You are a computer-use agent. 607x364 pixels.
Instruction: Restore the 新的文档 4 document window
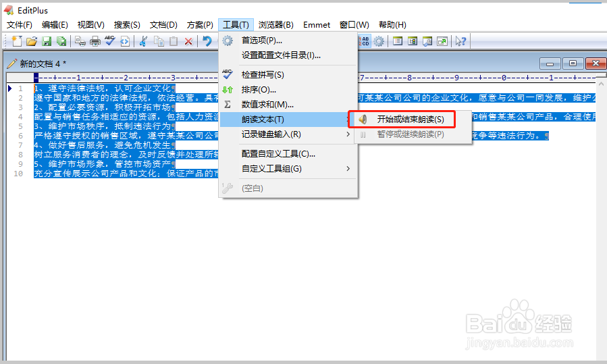pos(573,63)
